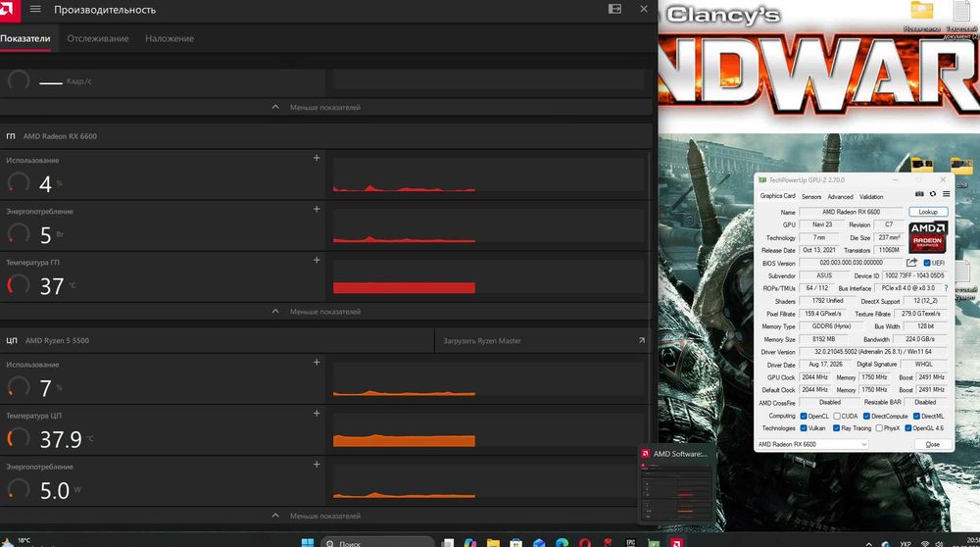Select the Advanced tab in GPU-Z
Viewport: 980px width, 547px height.
click(840, 196)
